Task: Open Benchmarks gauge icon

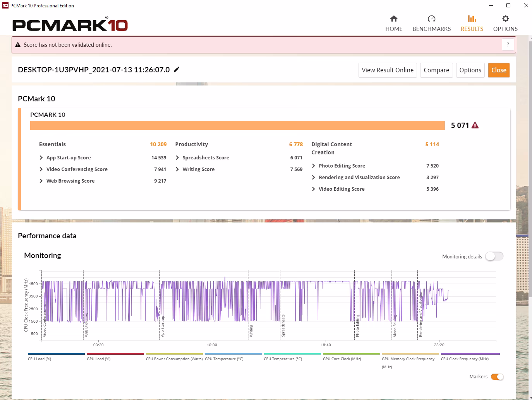Action: click(x=431, y=19)
